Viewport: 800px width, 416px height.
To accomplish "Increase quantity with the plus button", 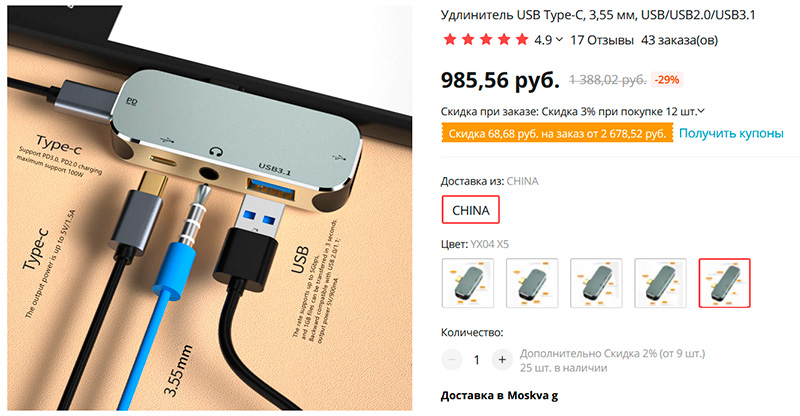I will point(502,360).
